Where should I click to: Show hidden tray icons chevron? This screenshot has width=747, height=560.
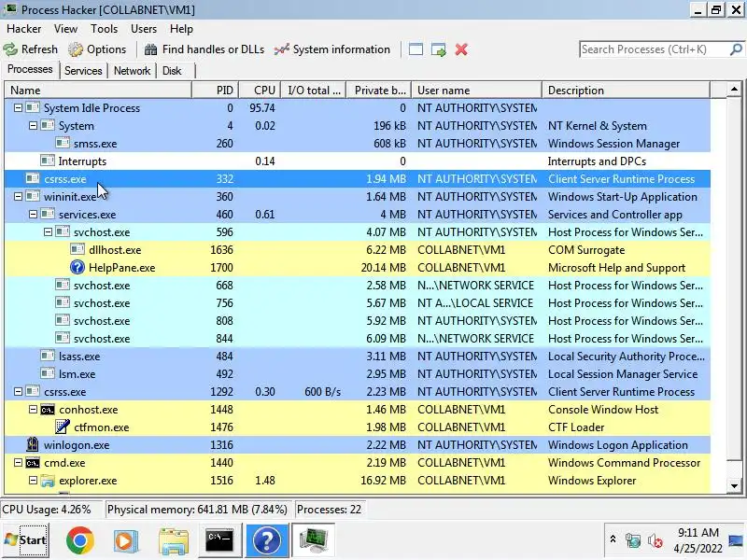(613, 539)
